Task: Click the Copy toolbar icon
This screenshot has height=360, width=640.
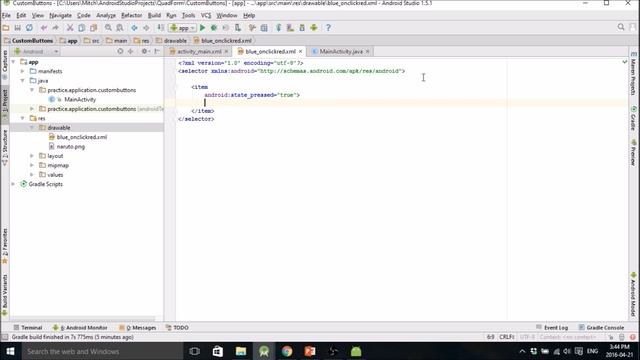Action: 82,28
